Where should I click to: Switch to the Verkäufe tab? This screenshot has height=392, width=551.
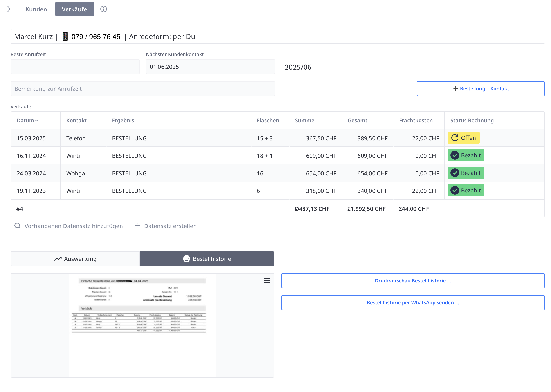point(74,9)
